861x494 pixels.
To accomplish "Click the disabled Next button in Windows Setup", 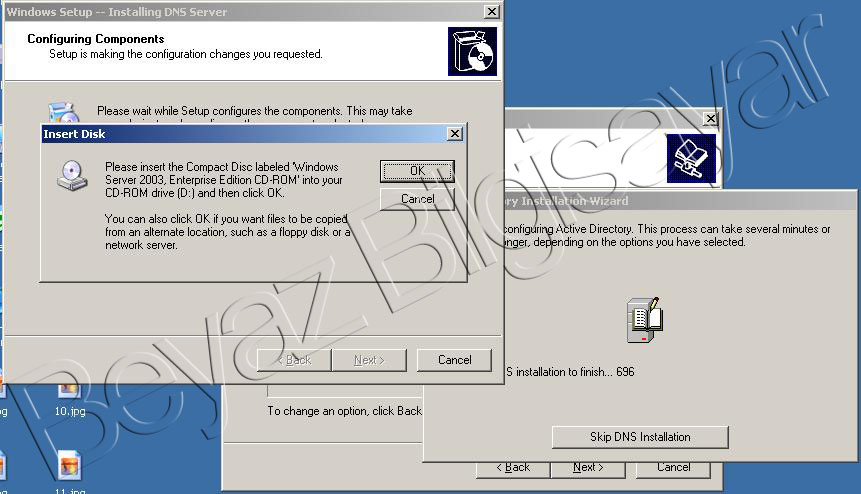I will (x=369, y=360).
